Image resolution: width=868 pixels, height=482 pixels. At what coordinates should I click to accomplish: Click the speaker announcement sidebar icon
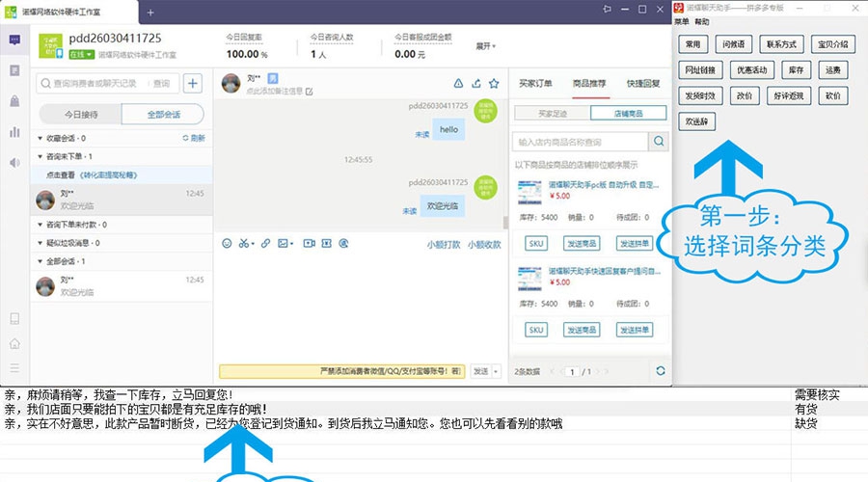14,162
